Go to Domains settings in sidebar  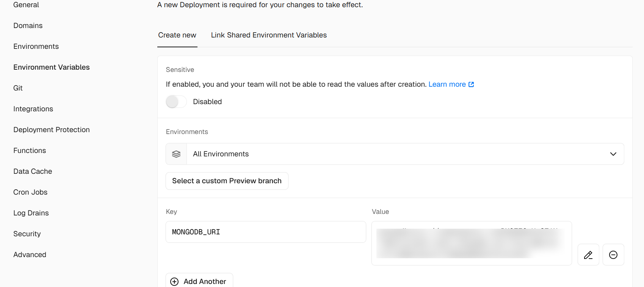(28, 26)
